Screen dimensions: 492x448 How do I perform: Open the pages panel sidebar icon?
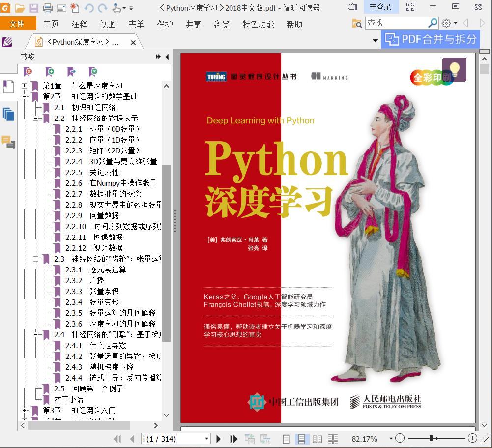point(8,87)
